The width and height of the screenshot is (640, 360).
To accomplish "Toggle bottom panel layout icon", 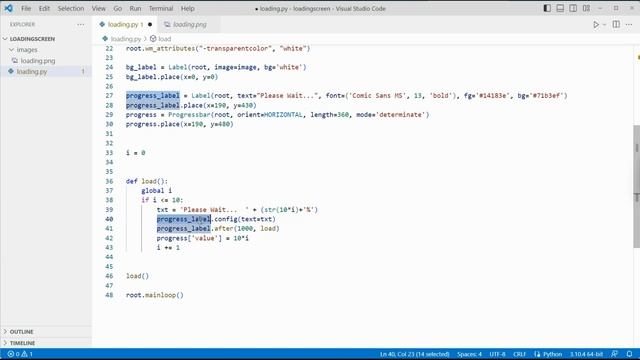I will point(560,8).
